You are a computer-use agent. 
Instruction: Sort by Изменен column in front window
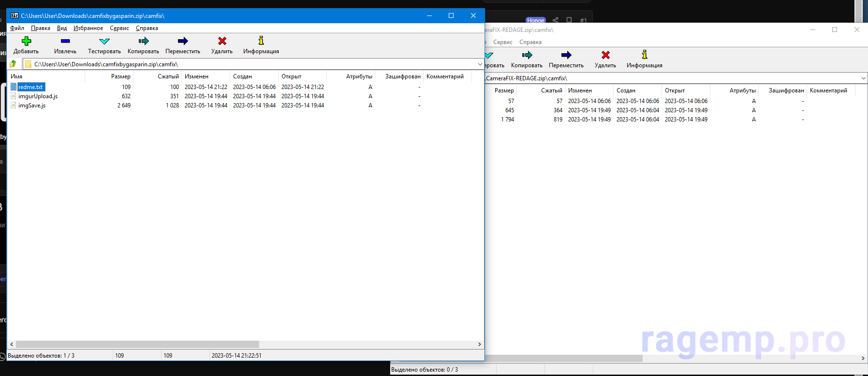196,76
